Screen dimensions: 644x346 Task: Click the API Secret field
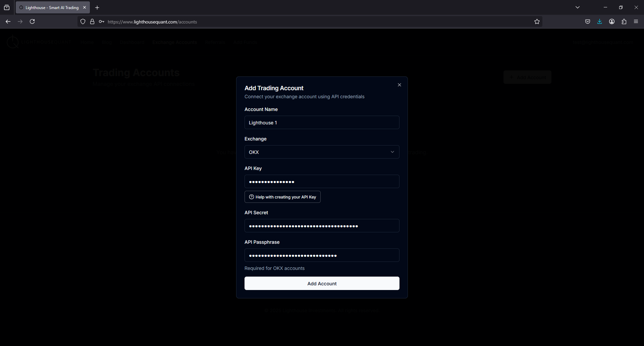(x=322, y=226)
